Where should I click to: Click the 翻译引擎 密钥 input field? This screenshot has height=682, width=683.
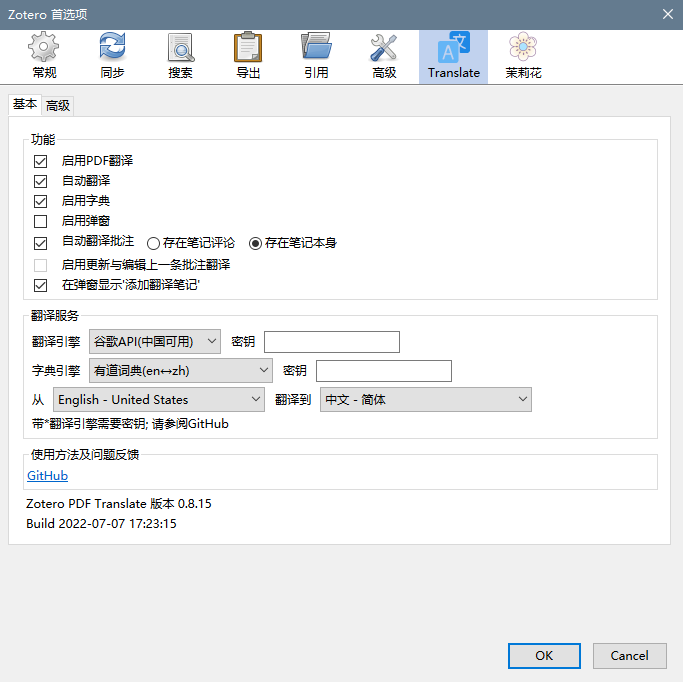pyautogui.click(x=332, y=342)
